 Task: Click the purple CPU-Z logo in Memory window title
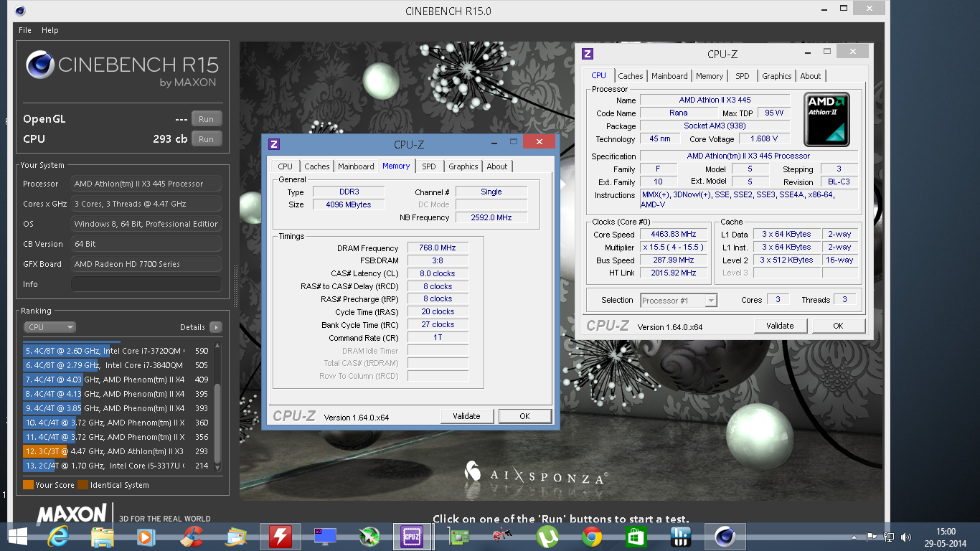(x=273, y=144)
